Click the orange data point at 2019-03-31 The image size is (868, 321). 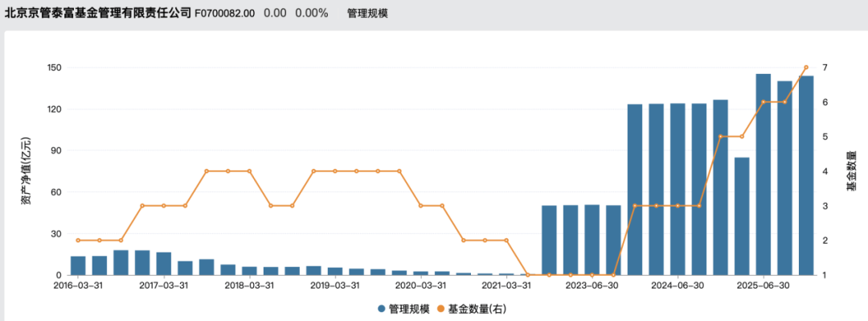tap(335, 171)
